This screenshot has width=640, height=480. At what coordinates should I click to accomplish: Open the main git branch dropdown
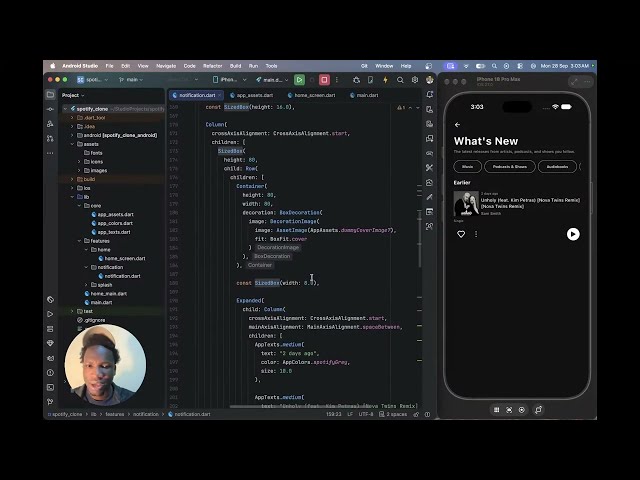tap(131, 80)
